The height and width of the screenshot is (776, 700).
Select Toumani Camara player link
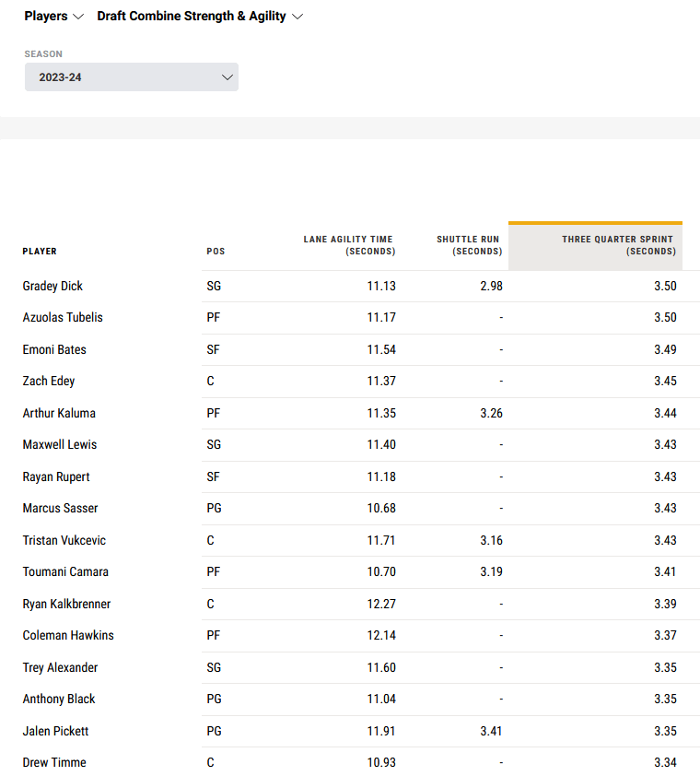click(x=65, y=571)
